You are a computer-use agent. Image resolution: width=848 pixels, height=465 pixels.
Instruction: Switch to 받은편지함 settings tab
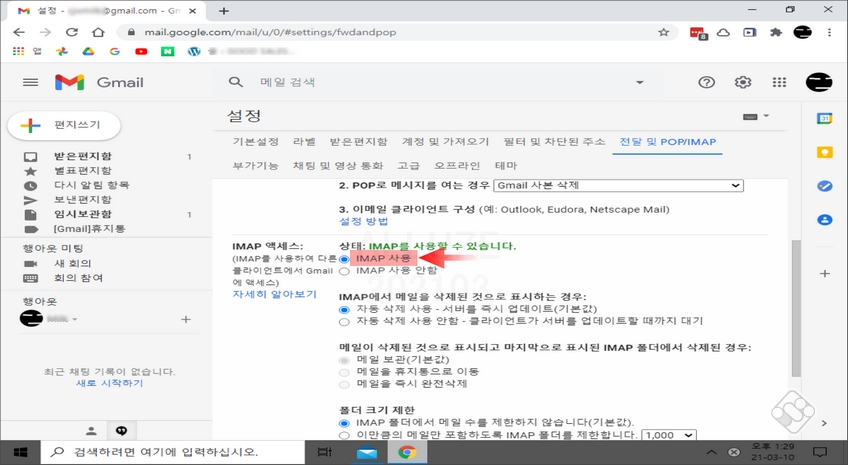(x=359, y=142)
